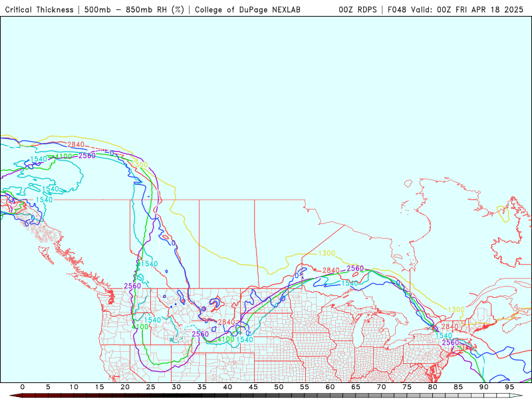
Task: Click the 90 value on the color bar
Action: coord(484,387)
